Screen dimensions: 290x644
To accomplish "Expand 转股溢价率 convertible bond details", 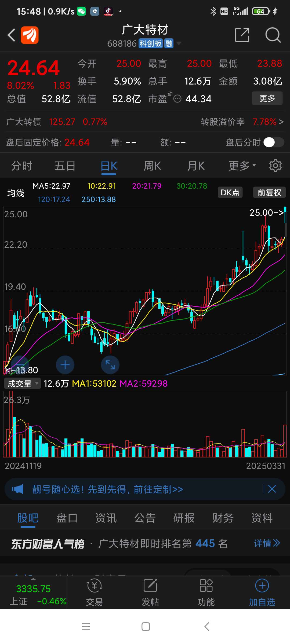I will click(242, 122).
